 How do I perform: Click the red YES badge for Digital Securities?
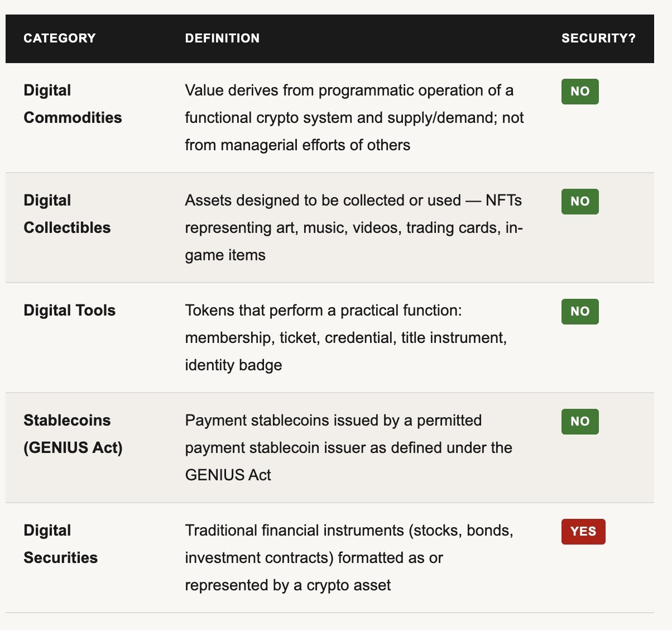tap(583, 532)
